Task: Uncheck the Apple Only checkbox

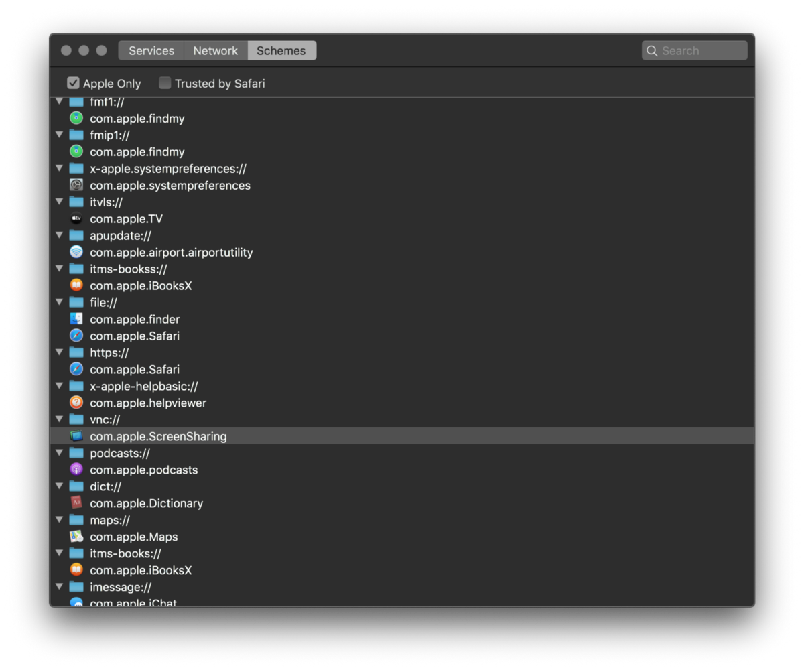Action: click(x=73, y=84)
